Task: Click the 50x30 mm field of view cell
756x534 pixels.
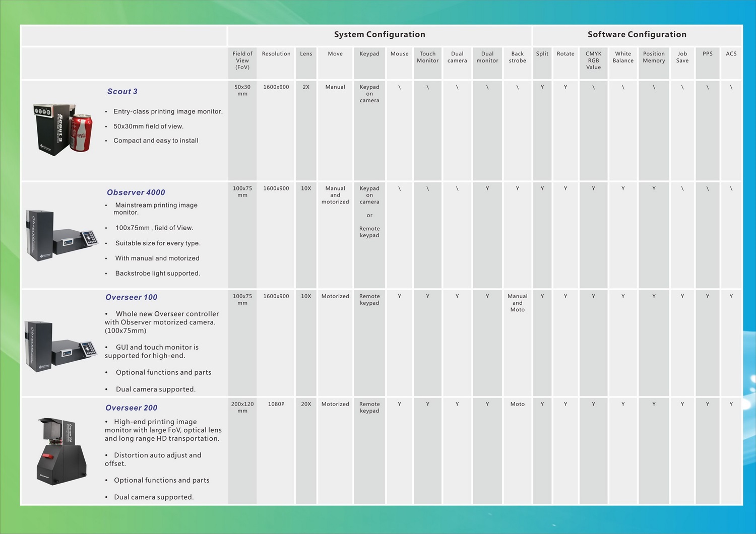Action: [x=242, y=90]
